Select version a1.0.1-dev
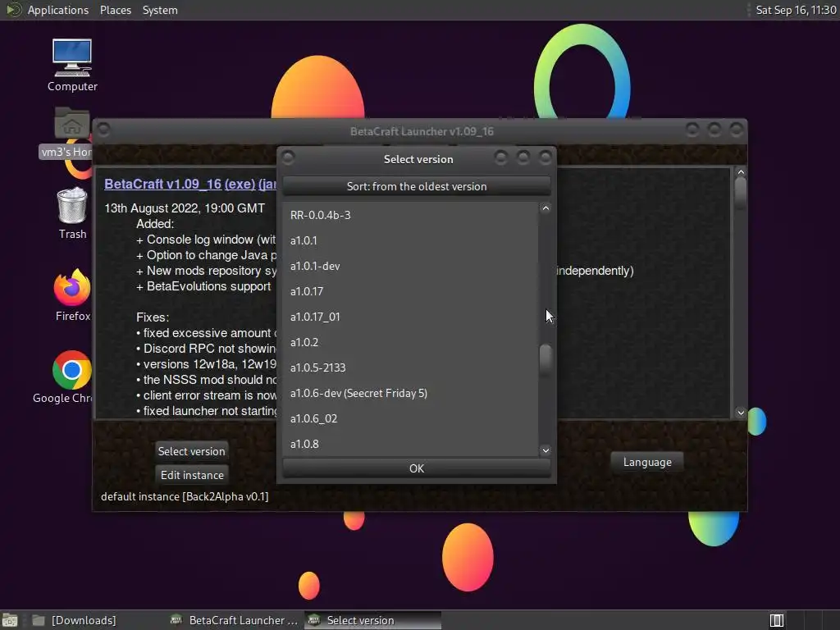Image resolution: width=840 pixels, height=630 pixels. point(410,266)
